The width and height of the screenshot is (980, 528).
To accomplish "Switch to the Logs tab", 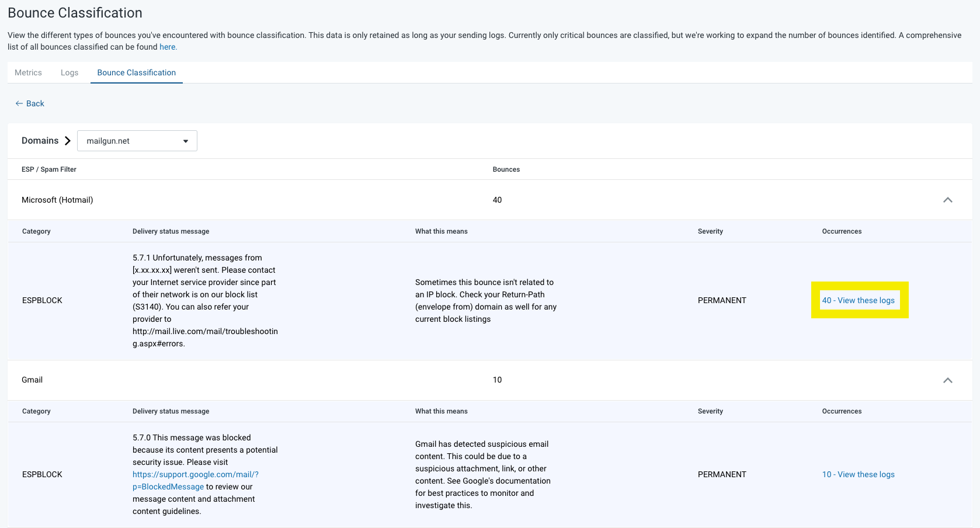I will (69, 72).
